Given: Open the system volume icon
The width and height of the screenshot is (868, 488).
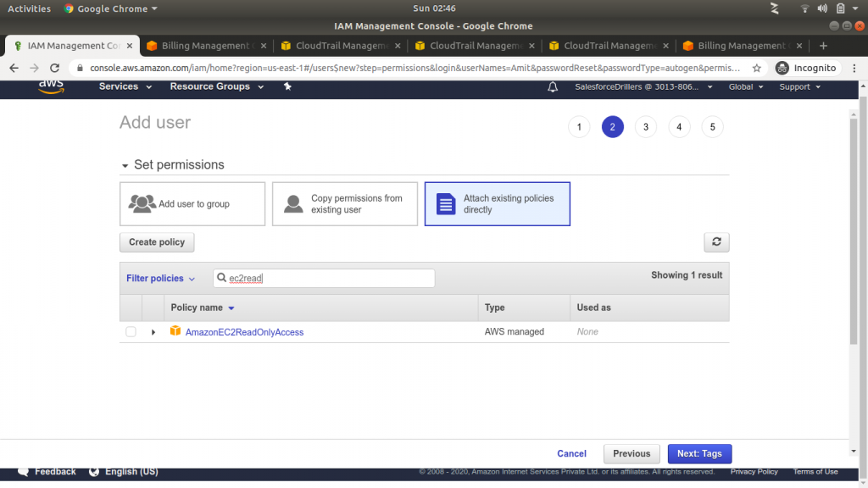Looking at the screenshot, I should [822, 8].
